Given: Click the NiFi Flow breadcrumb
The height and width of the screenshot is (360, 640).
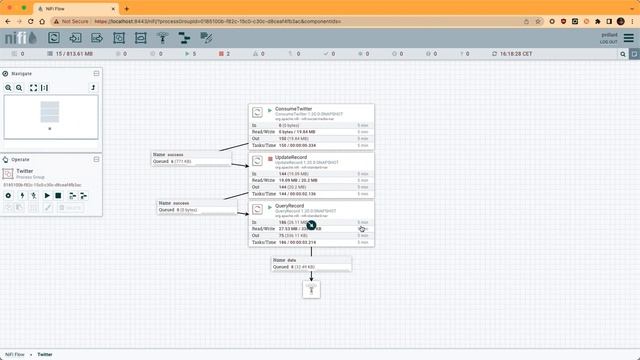Looking at the screenshot, I should [x=15, y=354].
